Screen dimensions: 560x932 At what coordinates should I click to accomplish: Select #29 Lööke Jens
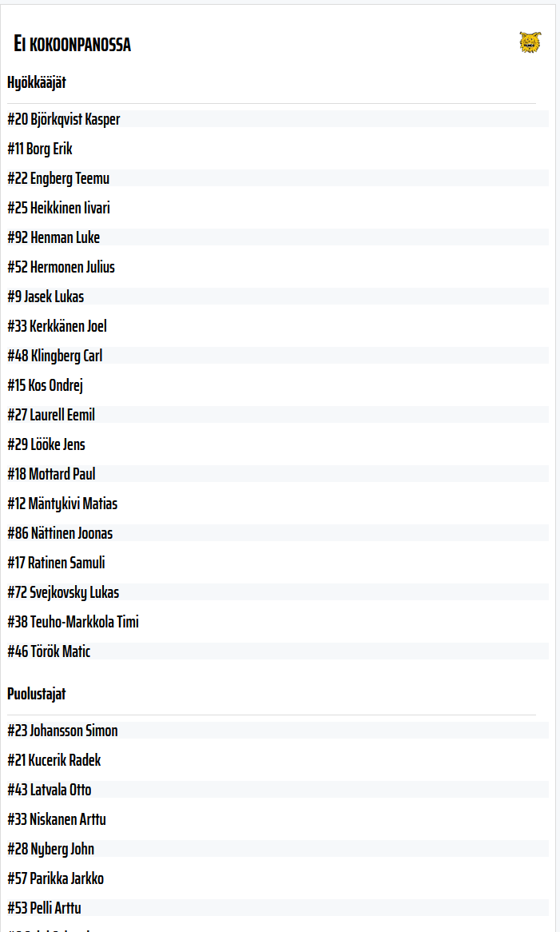46,444
